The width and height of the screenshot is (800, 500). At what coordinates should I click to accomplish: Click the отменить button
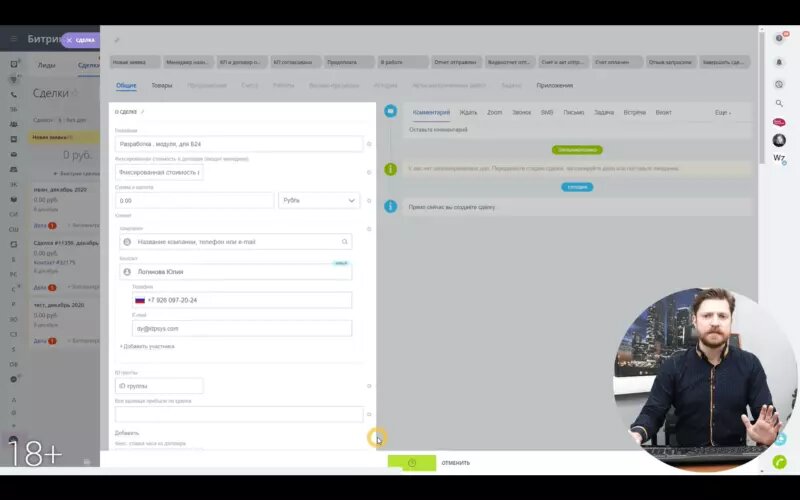pyautogui.click(x=456, y=463)
